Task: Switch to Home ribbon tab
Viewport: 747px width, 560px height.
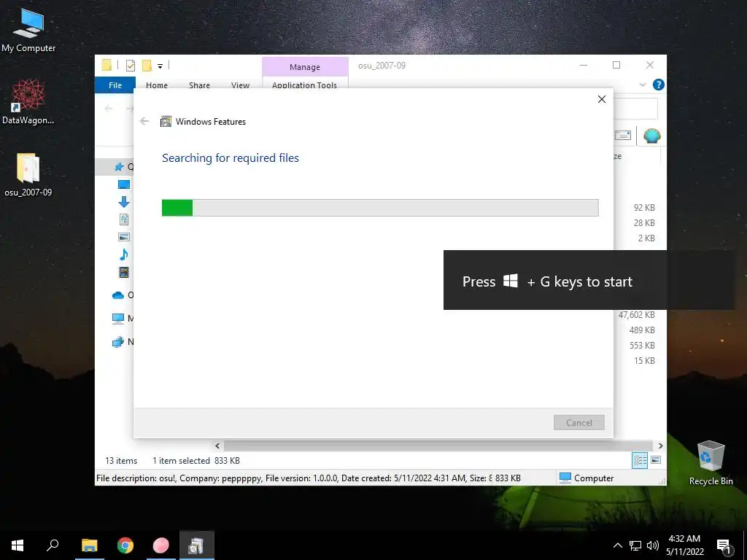Action: click(x=157, y=85)
